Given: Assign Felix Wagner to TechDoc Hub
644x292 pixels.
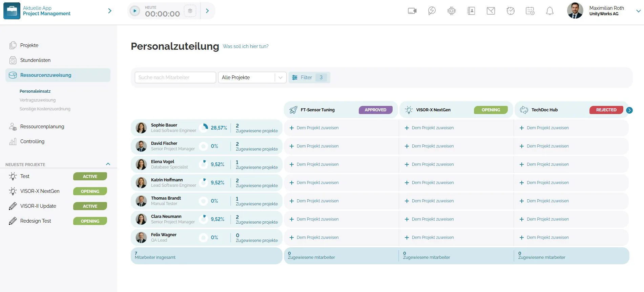Looking at the screenshot, I should click(x=544, y=238).
